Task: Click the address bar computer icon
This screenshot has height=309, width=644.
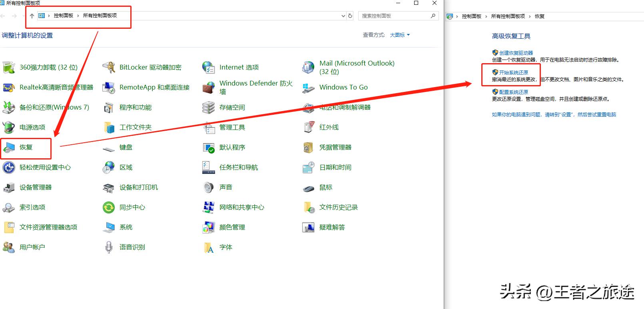Action: 42,16
